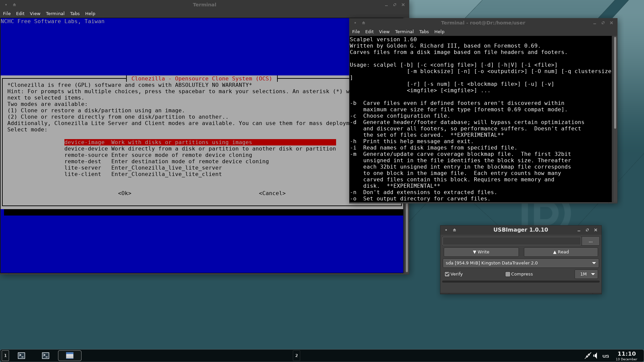
Task: Click the scalpel terminal's vertical scrollbar
Action: pyautogui.click(x=615, y=84)
